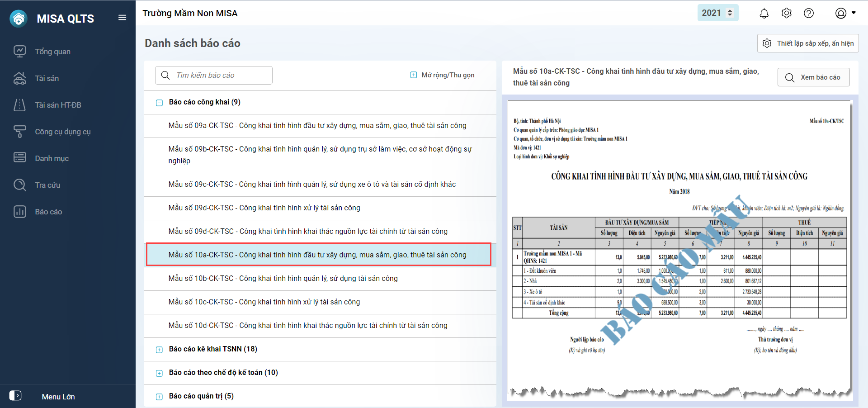Expand Báo cáo kê khai TSNN (18) group
The height and width of the screenshot is (408, 868).
pyautogui.click(x=159, y=350)
